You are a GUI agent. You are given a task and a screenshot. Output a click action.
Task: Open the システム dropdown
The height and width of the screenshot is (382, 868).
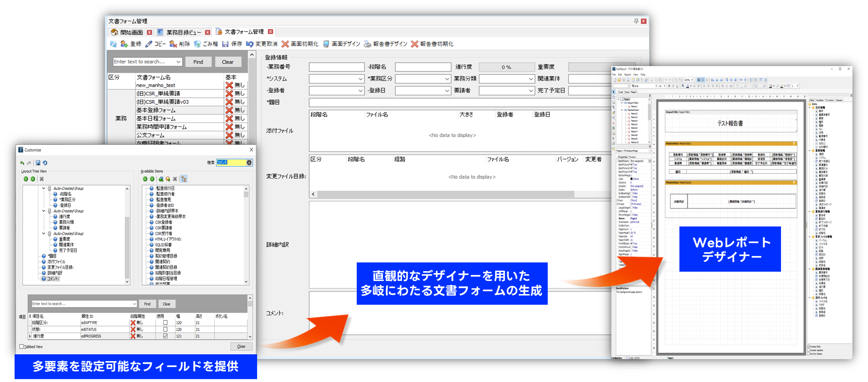[360, 79]
